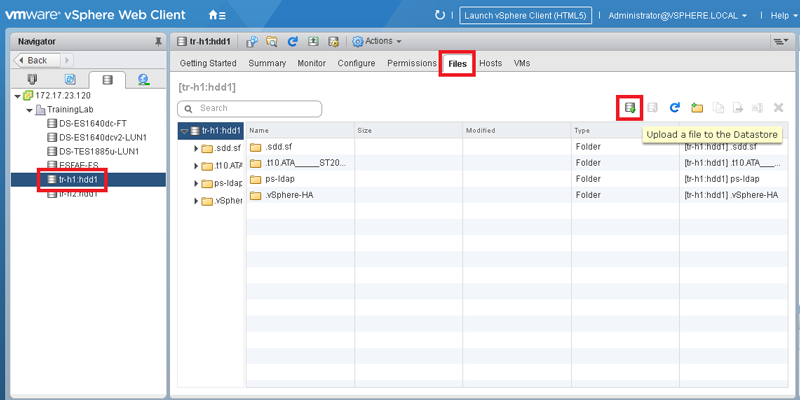Click the global refresh icon in header
Screen dimensions: 800x400
pos(439,15)
